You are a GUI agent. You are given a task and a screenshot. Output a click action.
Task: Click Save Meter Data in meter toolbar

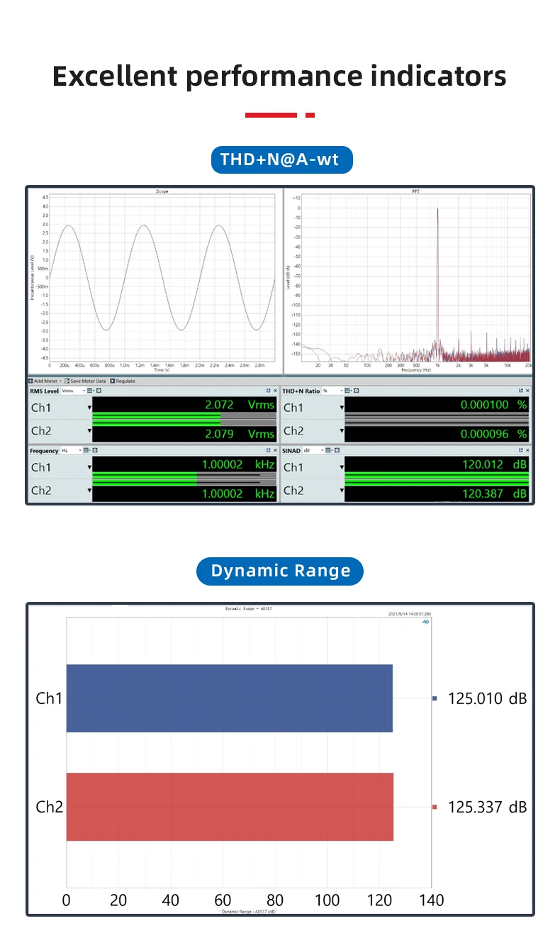pos(85,381)
